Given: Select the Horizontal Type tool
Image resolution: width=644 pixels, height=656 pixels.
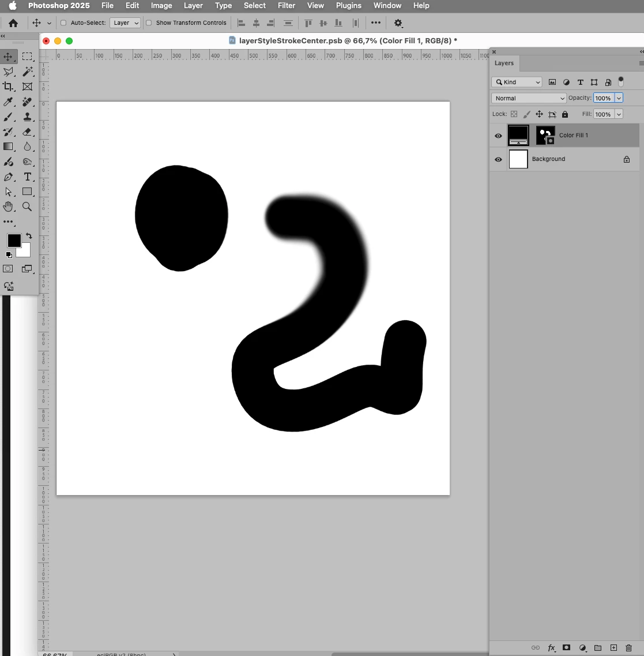Looking at the screenshot, I should point(27,177).
